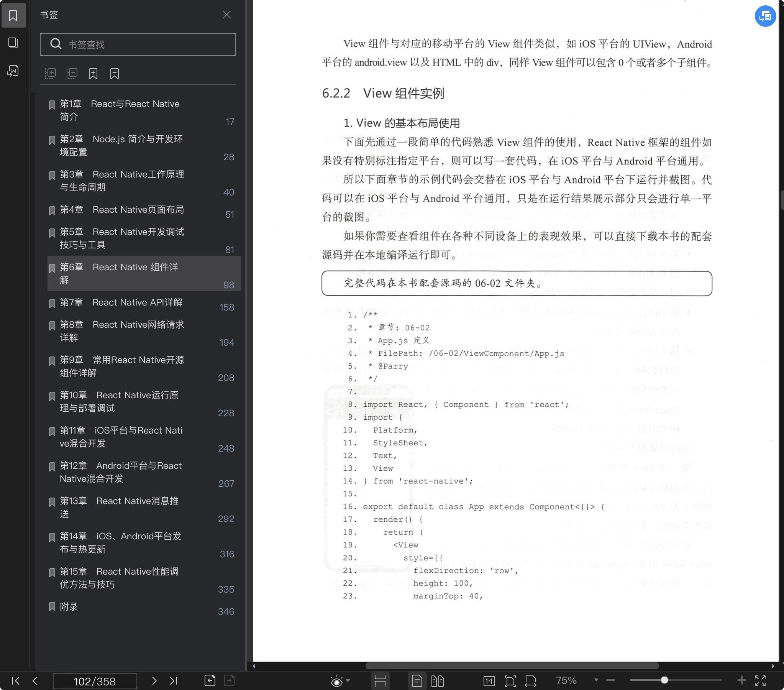784x690 pixels.
Task: Click the 书签查找 search field
Action: click(x=138, y=44)
